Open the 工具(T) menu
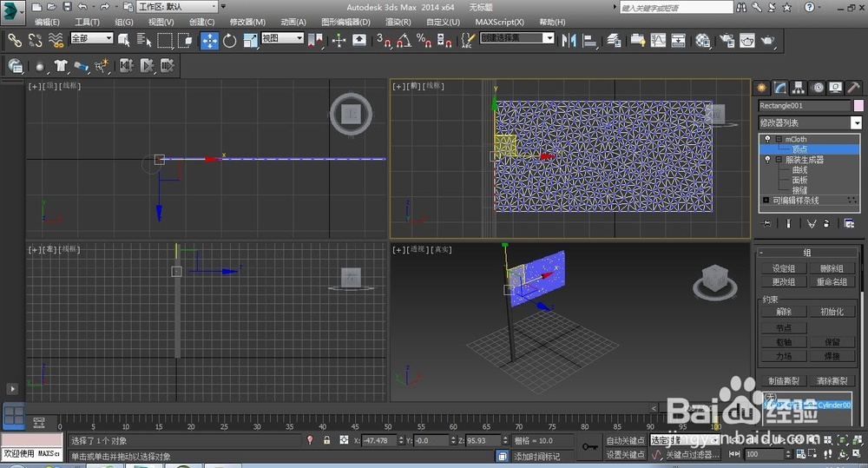This screenshot has height=468, width=868. click(x=87, y=22)
